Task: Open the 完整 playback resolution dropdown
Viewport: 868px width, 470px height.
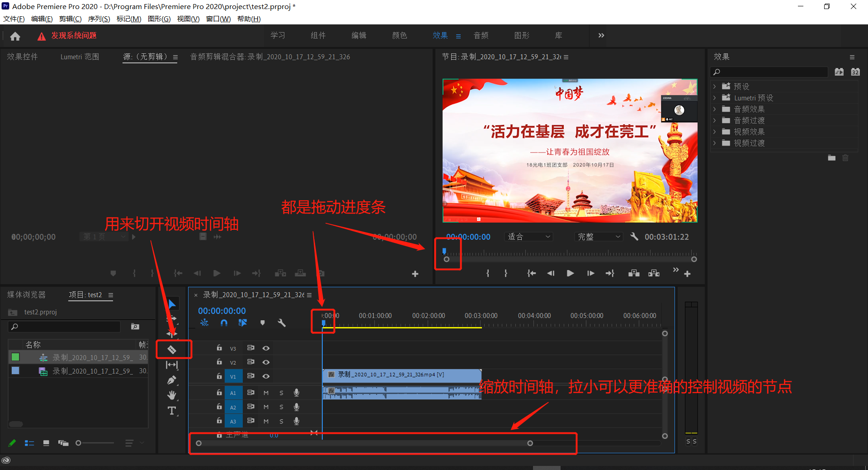Action: (599, 237)
